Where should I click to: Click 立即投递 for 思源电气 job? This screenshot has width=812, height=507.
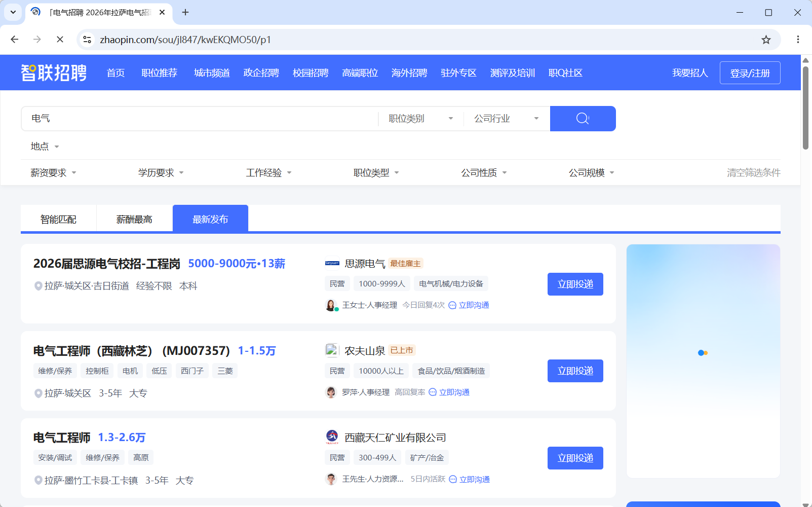575,284
